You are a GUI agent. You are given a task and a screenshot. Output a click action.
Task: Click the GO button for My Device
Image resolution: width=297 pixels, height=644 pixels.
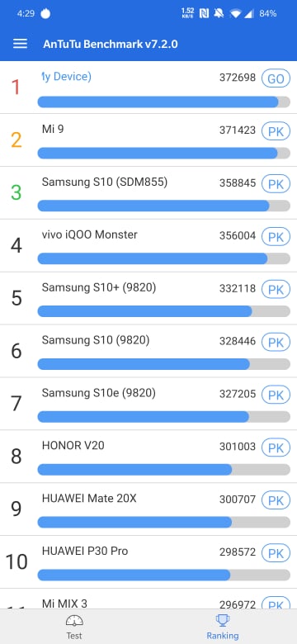point(276,78)
